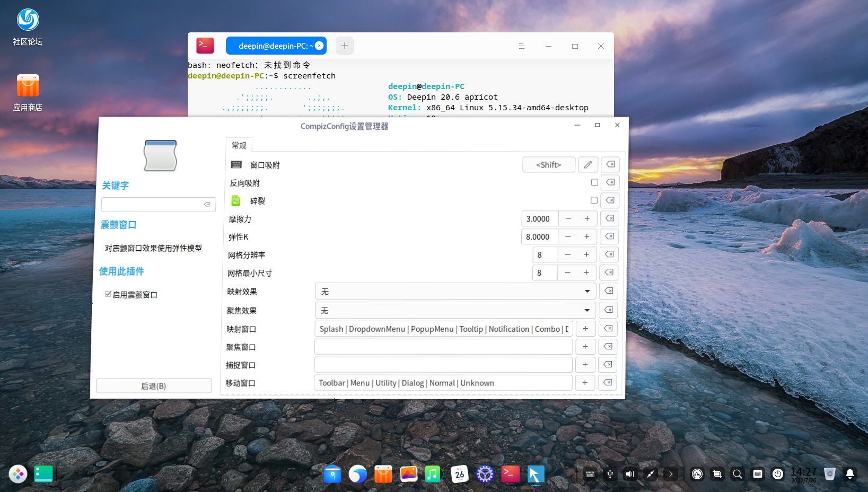Screen dimensions: 868x492
Task: Open the 社区论坛 desktop shortcut
Action: click(x=28, y=27)
